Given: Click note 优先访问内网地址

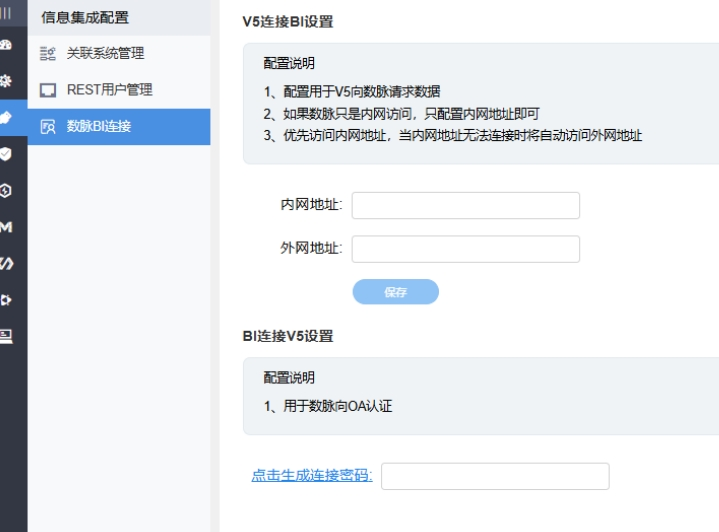Looking at the screenshot, I should [x=453, y=136].
